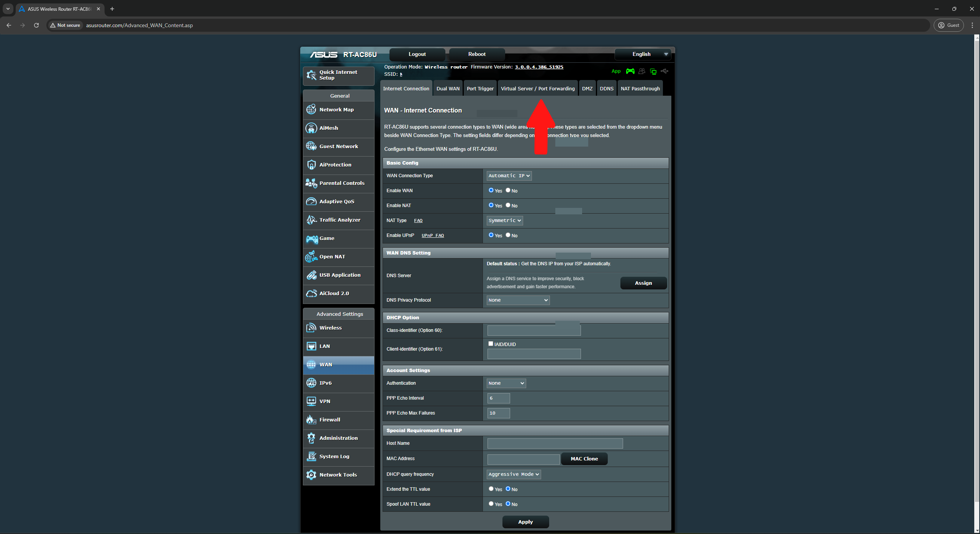Open the Network Tools icon
Image resolution: width=980 pixels, height=534 pixels.
click(x=311, y=475)
